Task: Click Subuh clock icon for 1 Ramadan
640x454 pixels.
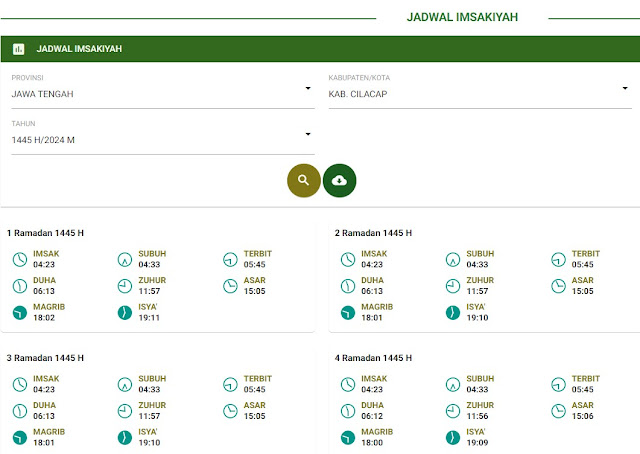Action: coord(125,259)
